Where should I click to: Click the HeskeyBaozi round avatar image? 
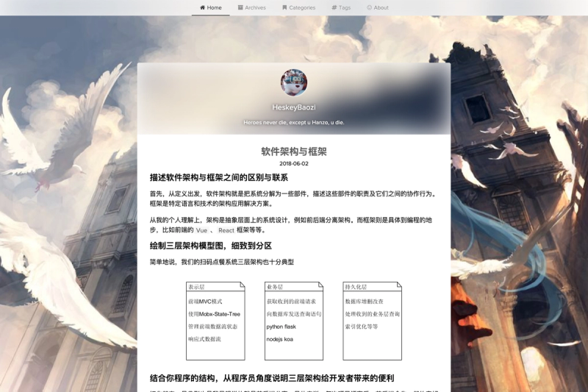click(x=294, y=82)
